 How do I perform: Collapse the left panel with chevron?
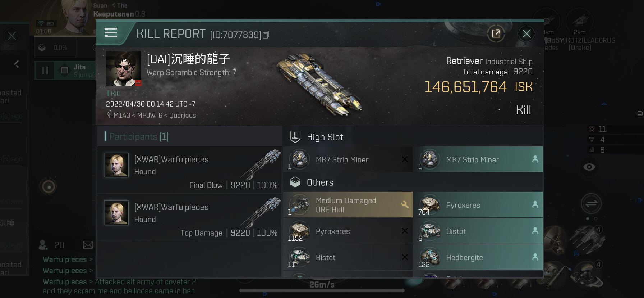(17, 64)
